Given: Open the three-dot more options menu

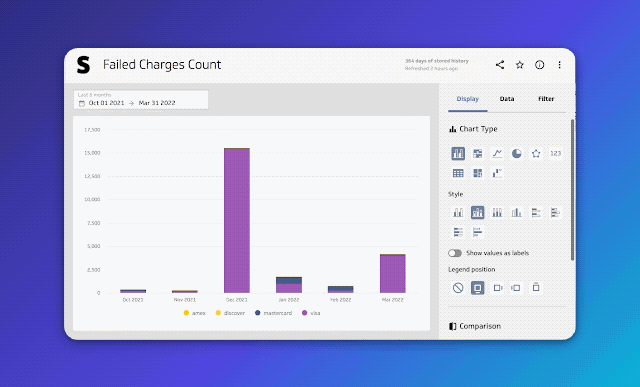Looking at the screenshot, I should [560, 64].
